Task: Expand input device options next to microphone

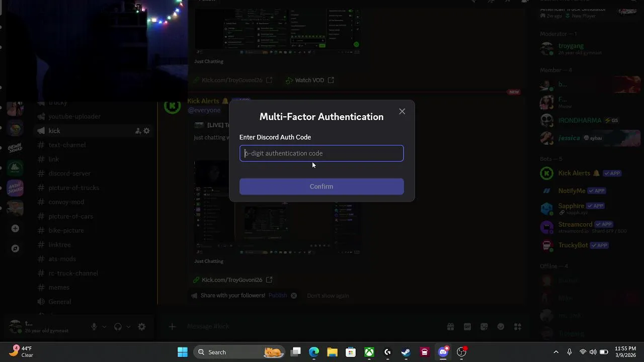Action: point(104,327)
